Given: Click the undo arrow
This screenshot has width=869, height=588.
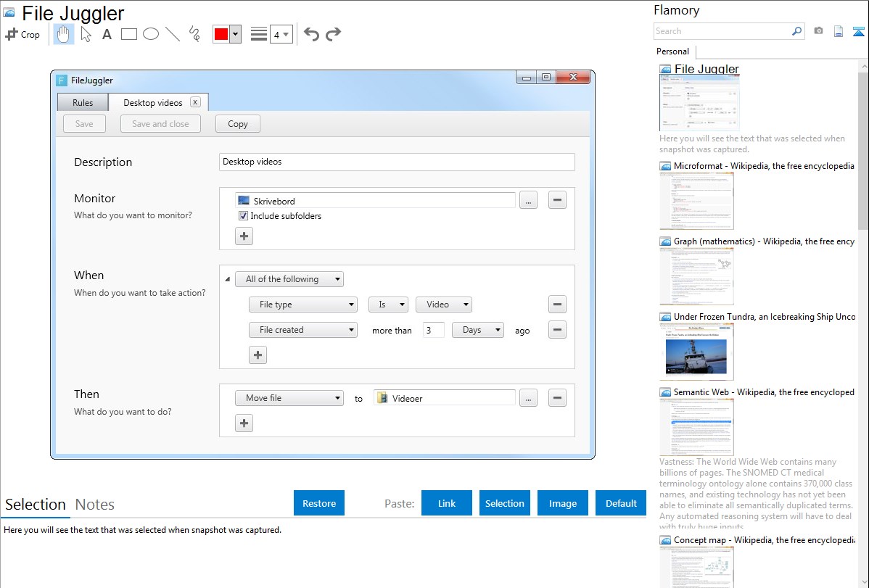Looking at the screenshot, I should [x=311, y=34].
